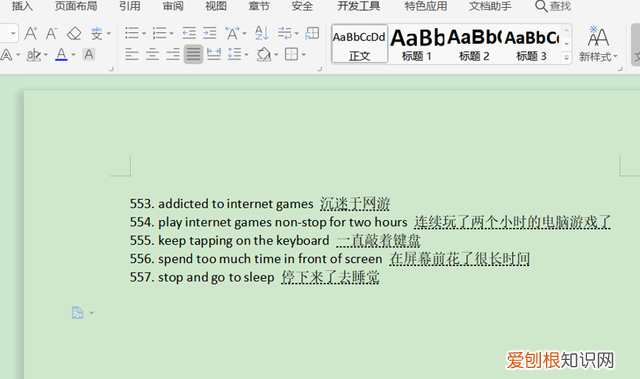Apply the blue font color
Screen dimensions: 640x379
click(61, 54)
